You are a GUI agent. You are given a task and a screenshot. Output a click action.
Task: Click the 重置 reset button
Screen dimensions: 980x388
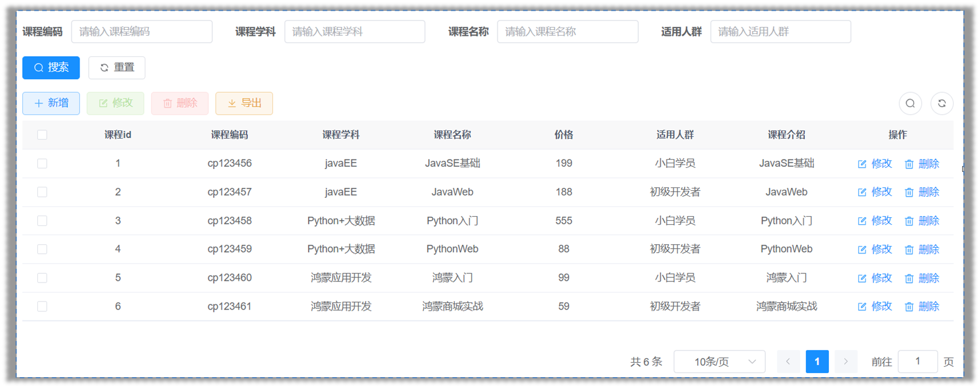[x=117, y=68]
